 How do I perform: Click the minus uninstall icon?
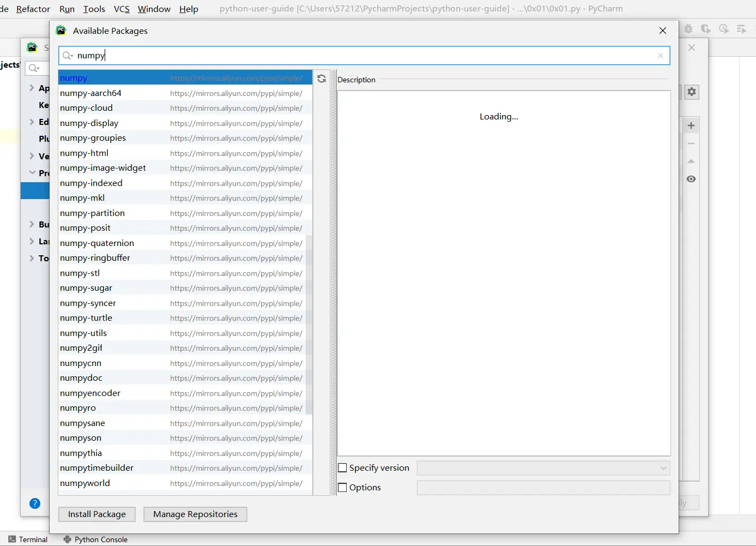(x=691, y=143)
